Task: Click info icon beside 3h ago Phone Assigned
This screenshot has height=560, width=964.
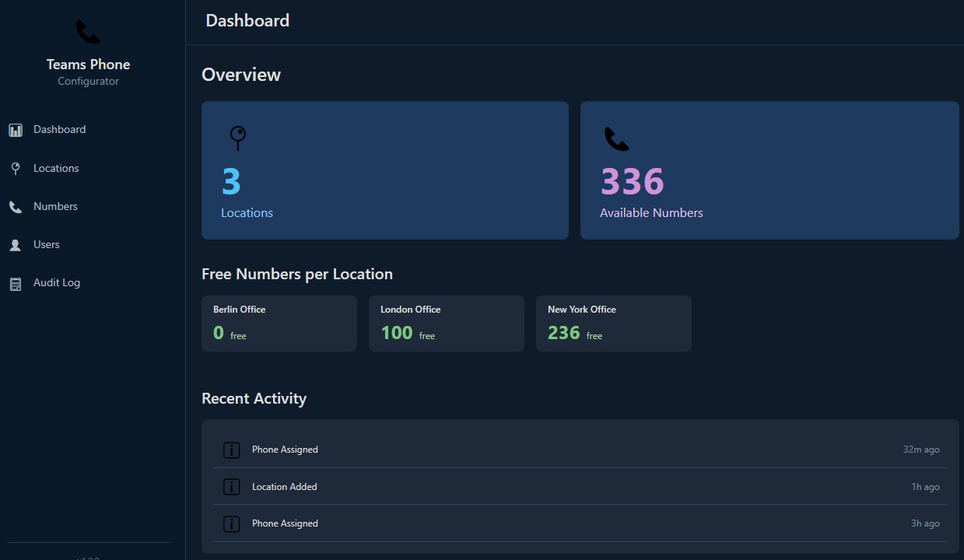Action: (x=232, y=523)
